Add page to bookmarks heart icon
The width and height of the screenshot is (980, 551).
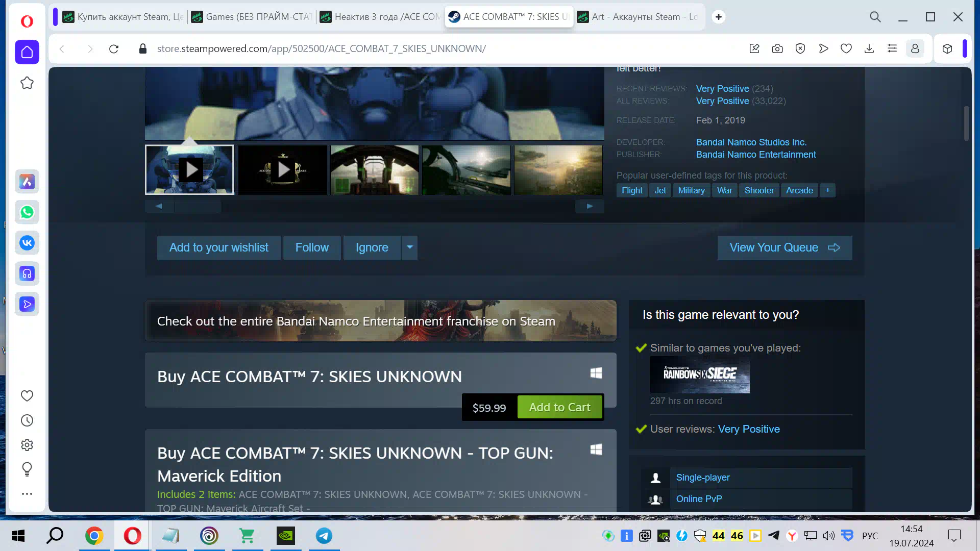846,48
